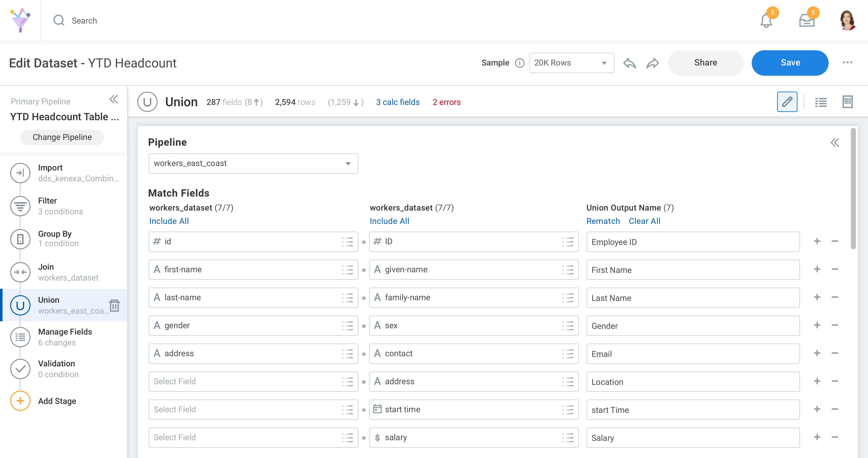Click the Rematch link
This screenshot has width=868, height=458.
tap(603, 221)
